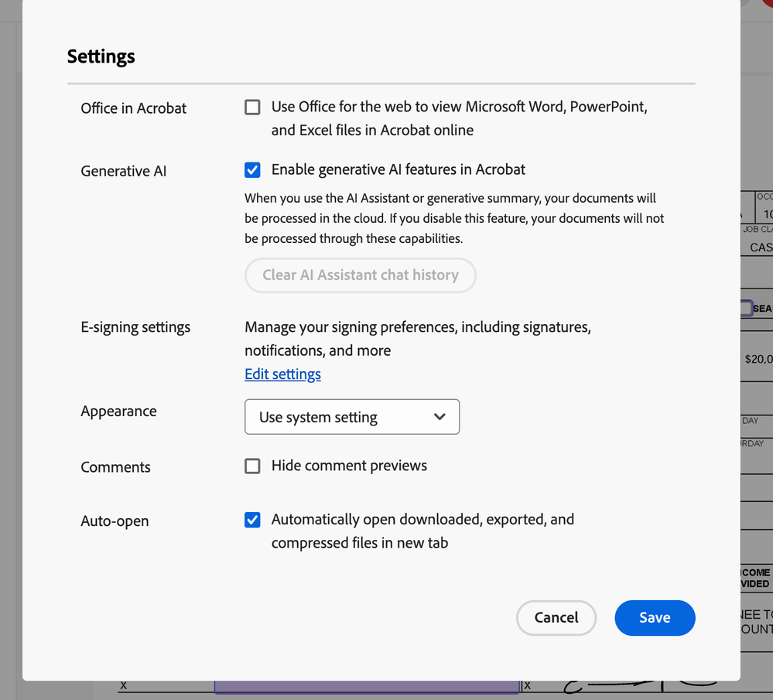Click Clear AI Assistant chat history
The width and height of the screenshot is (773, 700).
click(x=360, y=275)
